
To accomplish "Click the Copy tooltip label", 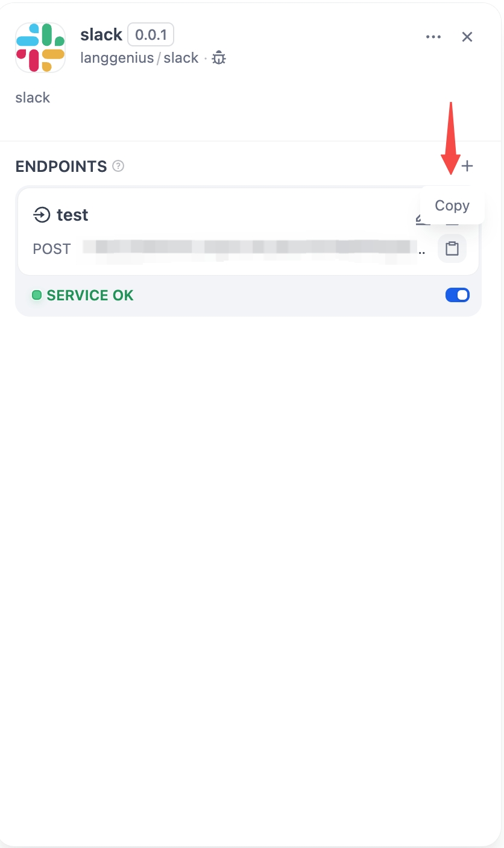I will click(x=452, y=205).
